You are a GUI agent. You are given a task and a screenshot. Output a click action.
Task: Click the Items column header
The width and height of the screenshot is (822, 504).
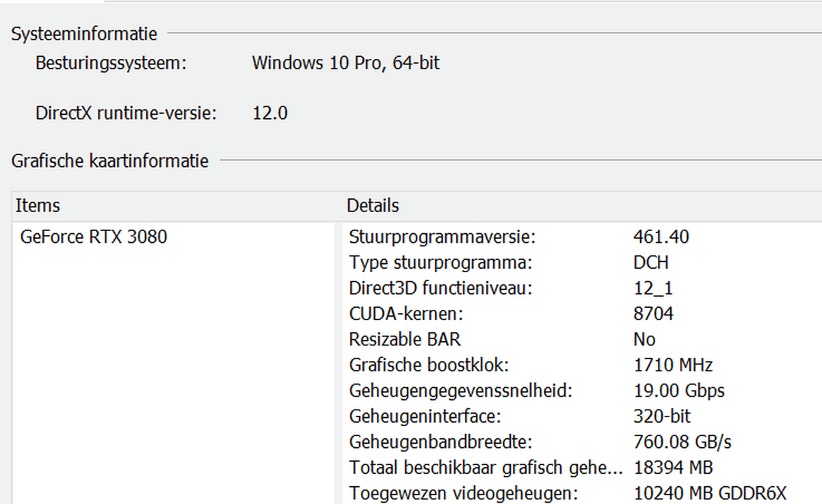(38, 205)
